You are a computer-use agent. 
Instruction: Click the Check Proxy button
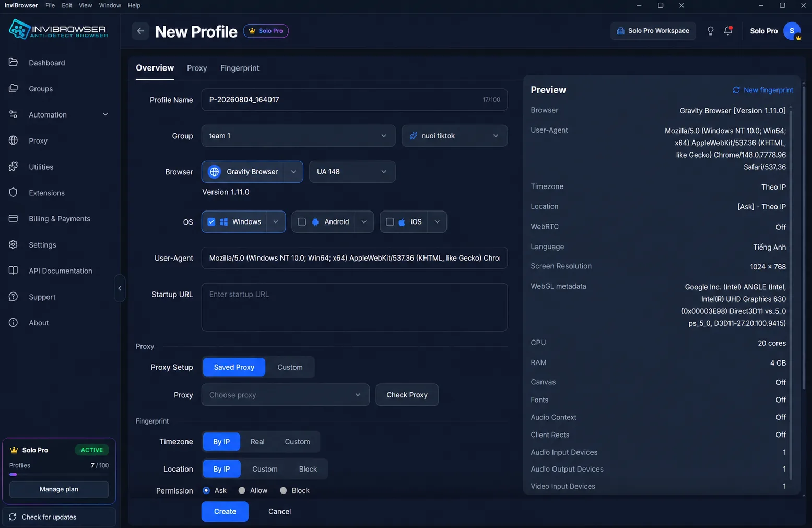coord(407,395)
